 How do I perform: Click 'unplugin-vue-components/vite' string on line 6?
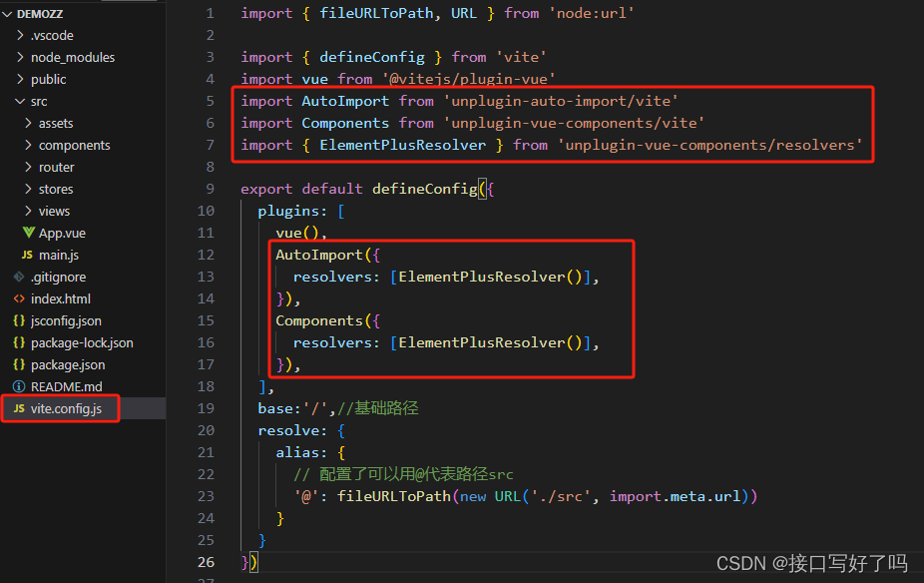[574, 123]
